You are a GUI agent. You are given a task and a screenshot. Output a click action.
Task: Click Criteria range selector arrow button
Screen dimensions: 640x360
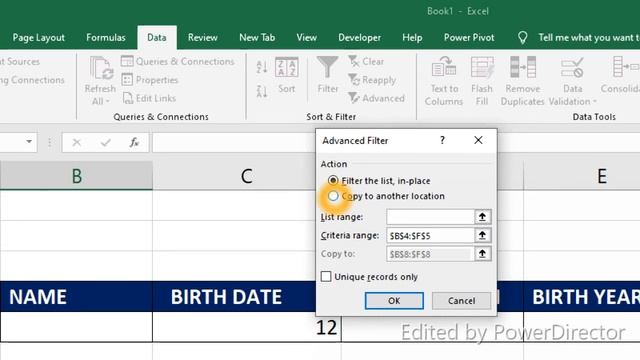coord(482,236)
